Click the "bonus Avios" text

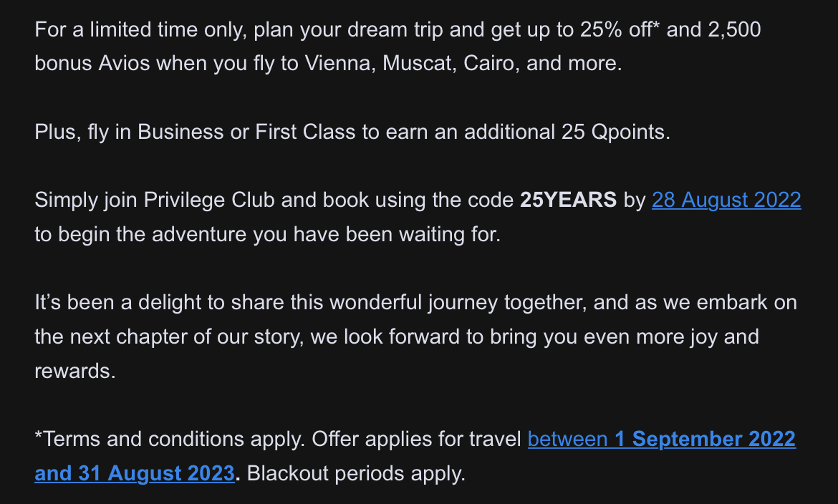pos(92,64)
